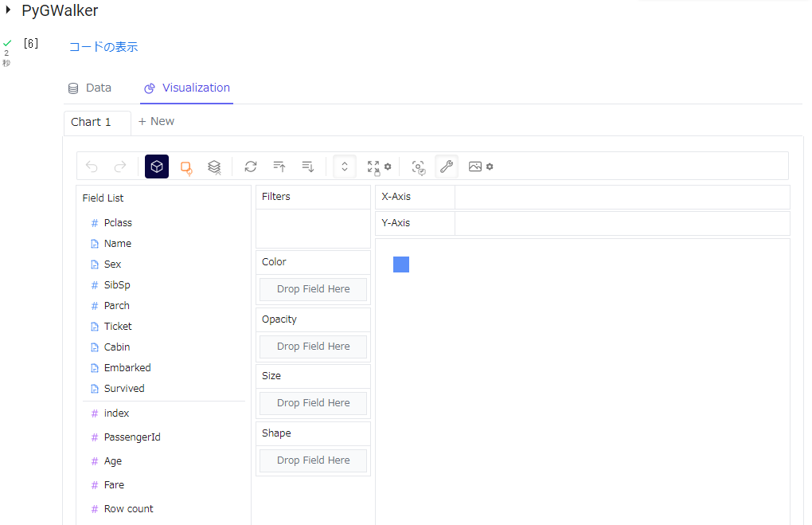This screenshot has height=525, width=812.
Task: Open the layout size settings gear
Action: click(387, 167)
